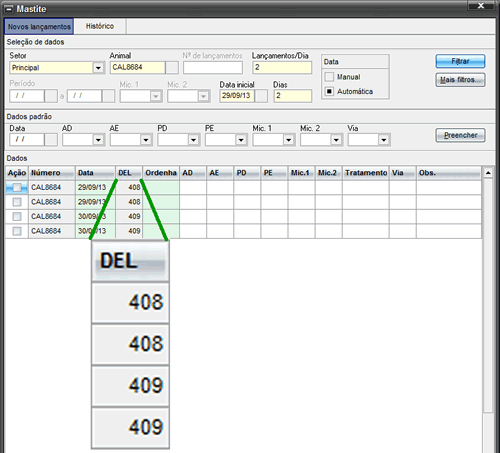Click the Data column header in table
The image size is (500, 453).
95,173
